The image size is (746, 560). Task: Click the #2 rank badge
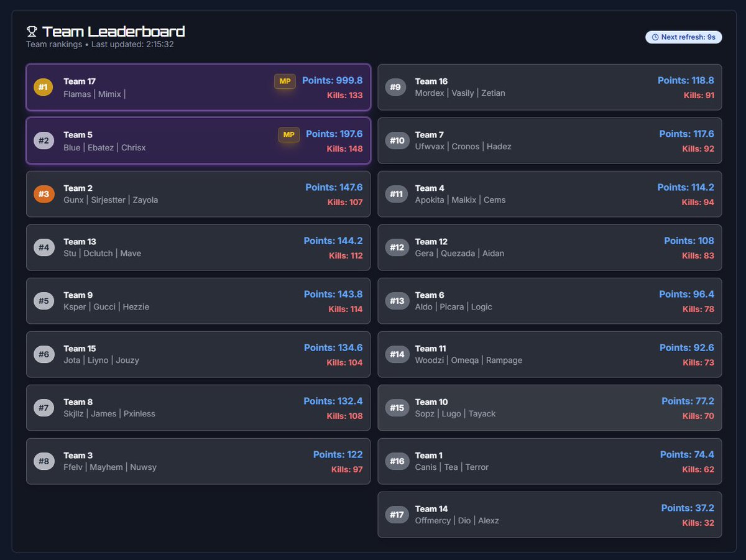44,140
